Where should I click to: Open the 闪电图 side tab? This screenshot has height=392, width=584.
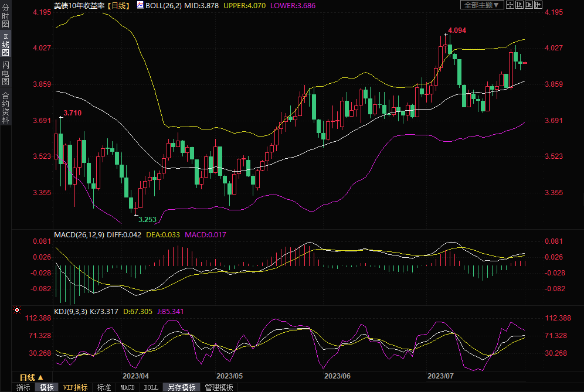[6, 73]
